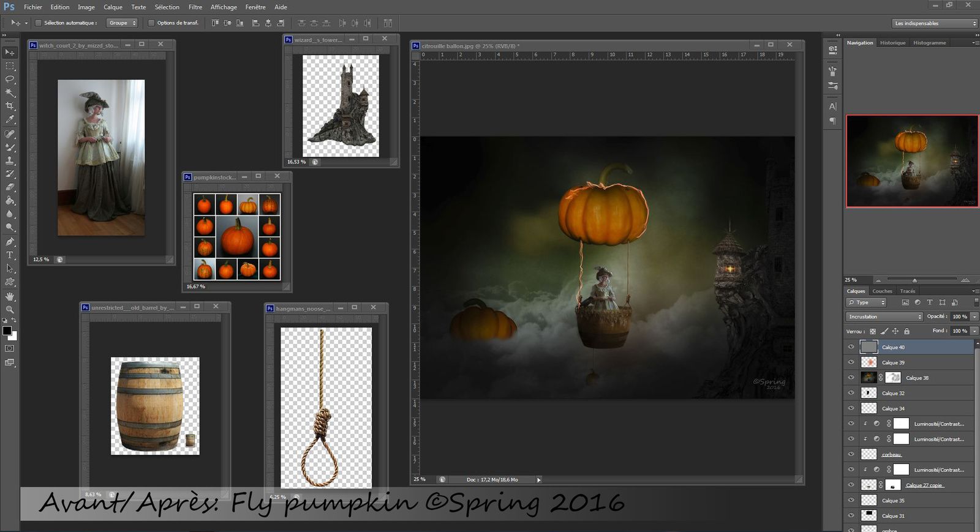Toggle visibility of corbeau layer

(x=851, y=454)
